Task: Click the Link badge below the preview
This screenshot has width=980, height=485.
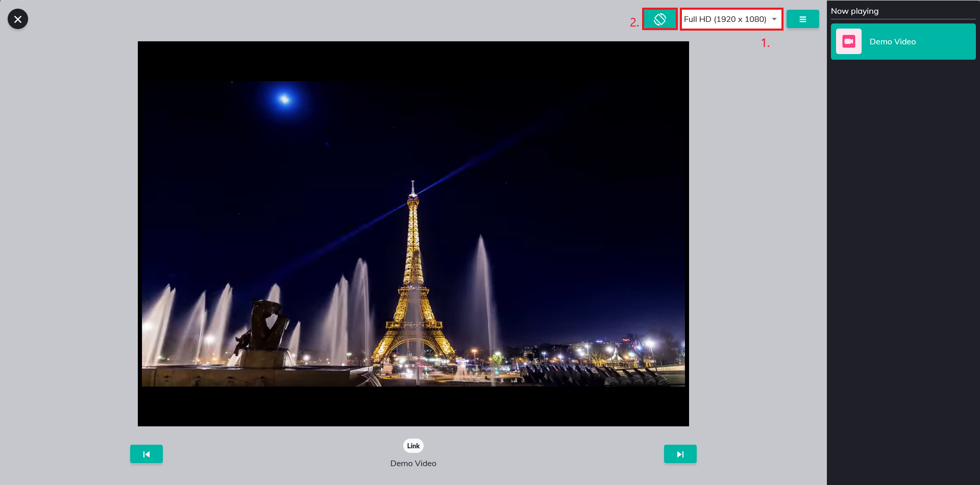Action: 413,446
